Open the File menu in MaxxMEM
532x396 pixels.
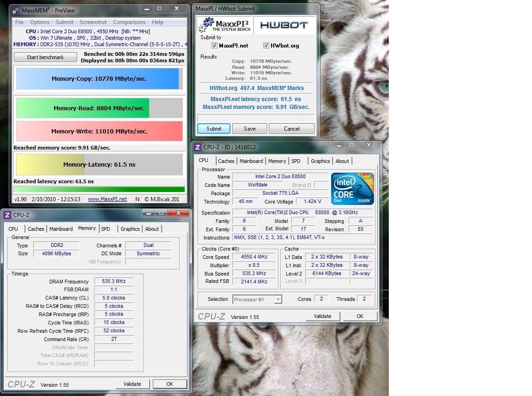tap(19, 22)
